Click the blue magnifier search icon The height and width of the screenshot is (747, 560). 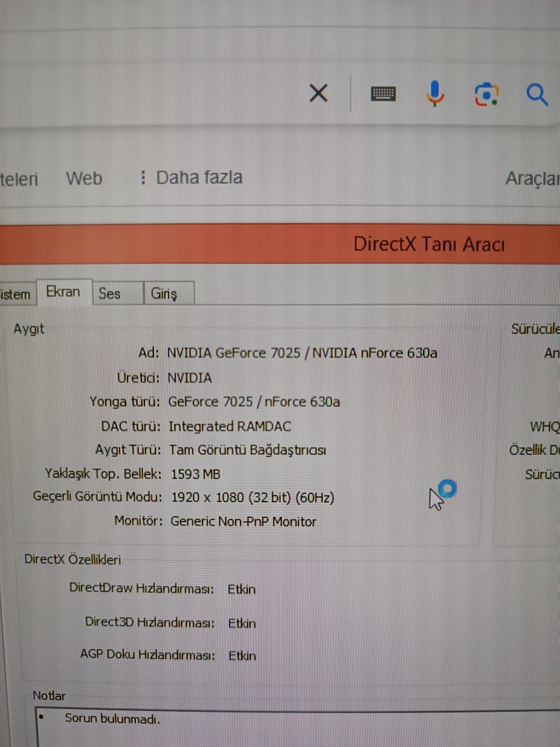[537, 94]
